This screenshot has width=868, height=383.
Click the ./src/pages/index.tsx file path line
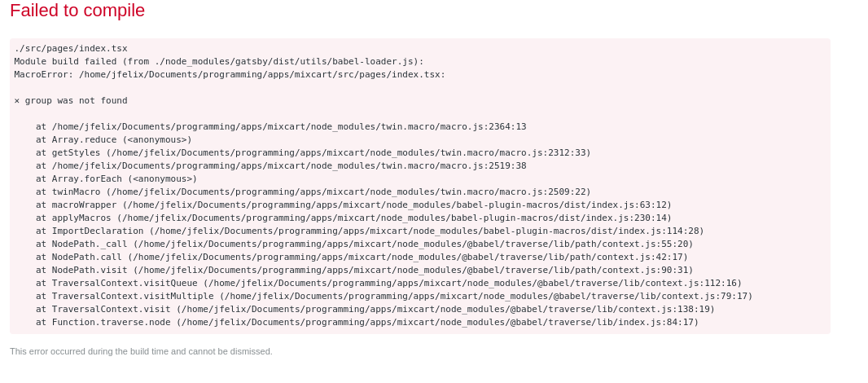71,49
